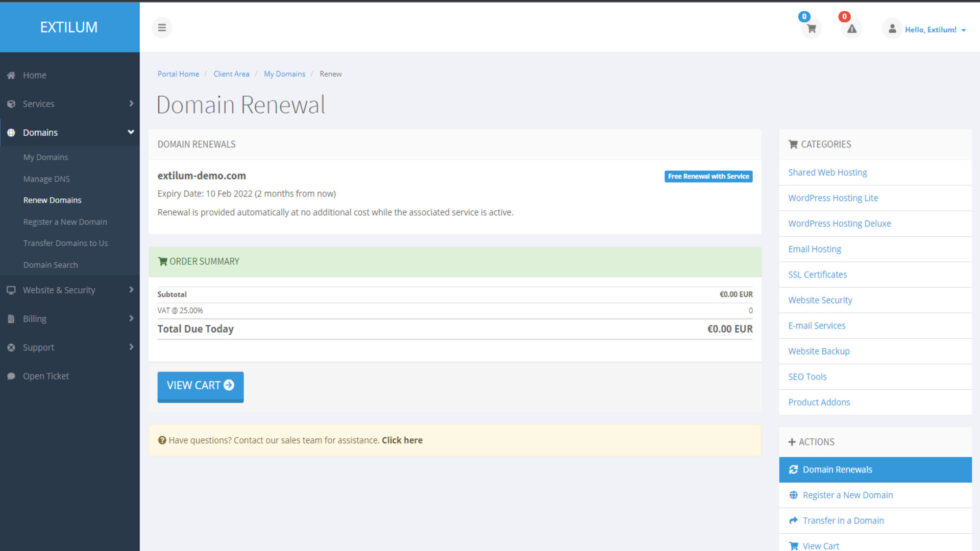This screenshot has width=980, height=551.
Task: Click the Open Ticket chat icon
Action: [11, 376]
